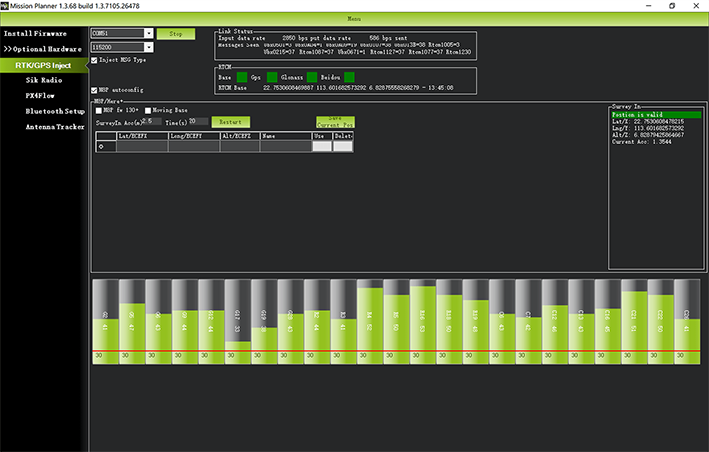Open the COM51 port dropdown
This screenshot has width=709, height=452.
(149, 33)
